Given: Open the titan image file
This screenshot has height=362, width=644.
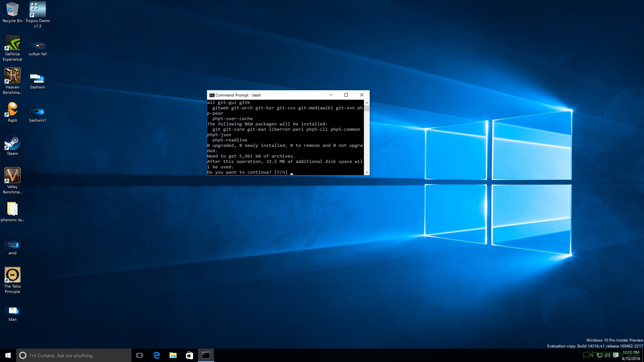Looking at the screenshot, I should pyautogui.click(x=12, y=311).
